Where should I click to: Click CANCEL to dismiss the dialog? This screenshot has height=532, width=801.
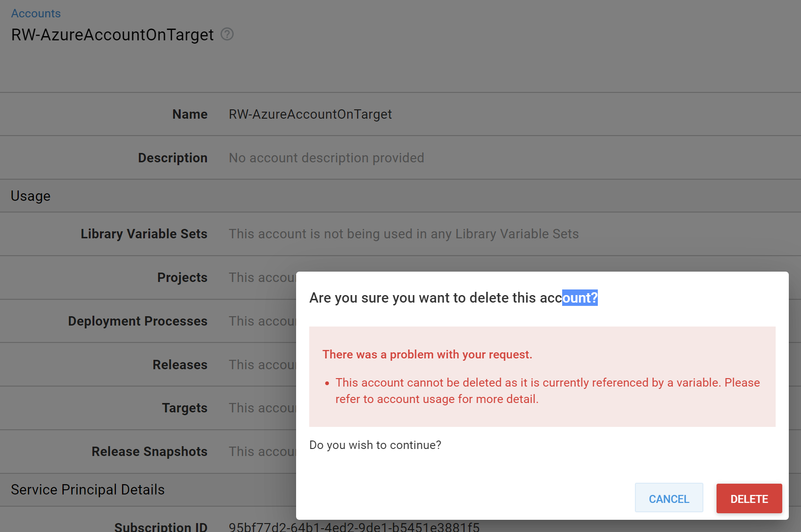[x=669, y=498]
